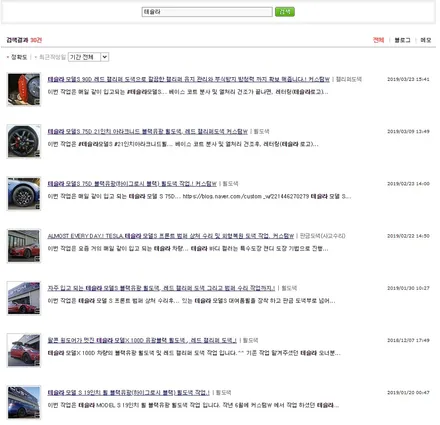Open 휠도색 category beside the 21인치 아라크니드 post

pos(262,132)
